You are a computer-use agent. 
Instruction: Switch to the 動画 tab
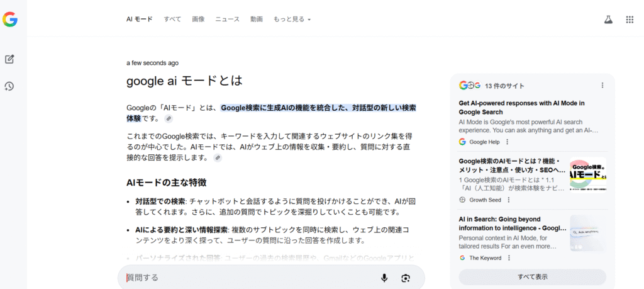(x=257, y=19)
